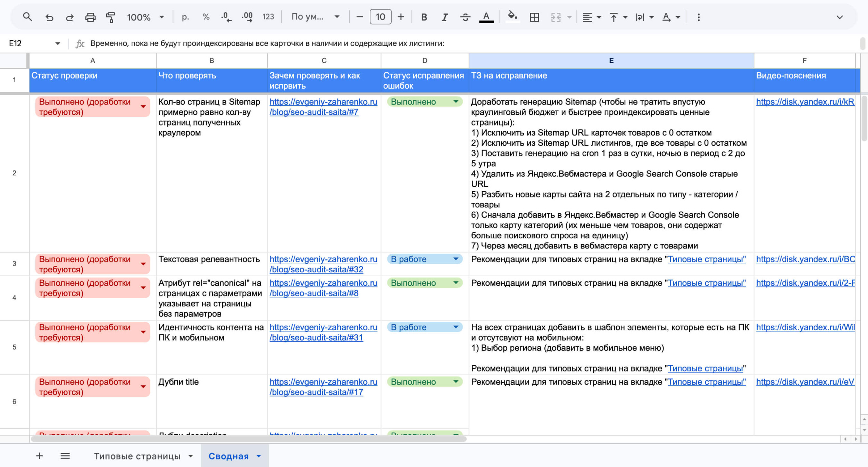Open the text color picker

[x=486, y=17]
